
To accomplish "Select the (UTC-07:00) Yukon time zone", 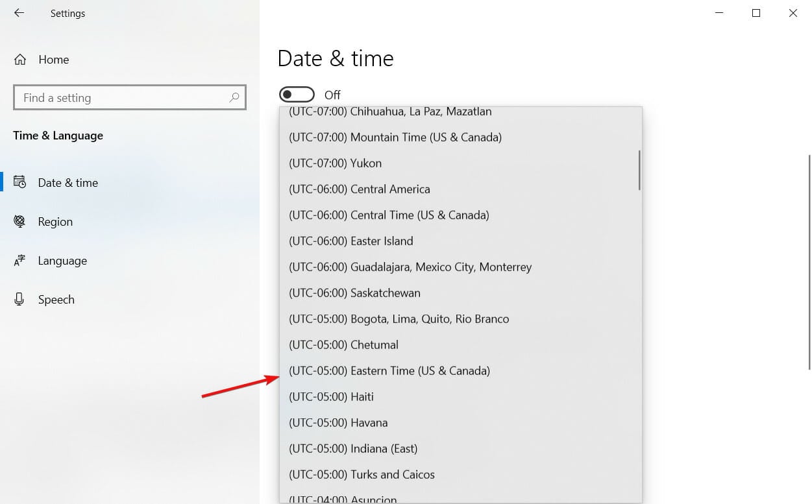I will point(461,163).
